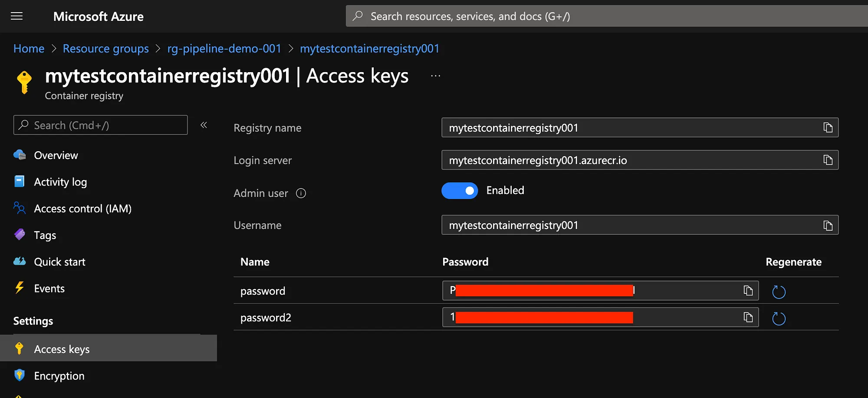Click the Username text field
The image size is (868, 398).
click(640, 225)
